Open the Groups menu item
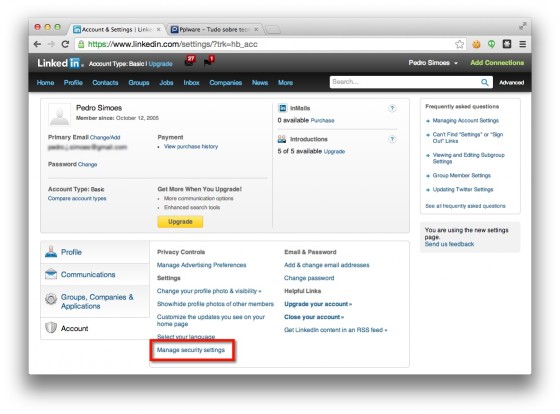This screenshot has width=560, height=414. 139,83
